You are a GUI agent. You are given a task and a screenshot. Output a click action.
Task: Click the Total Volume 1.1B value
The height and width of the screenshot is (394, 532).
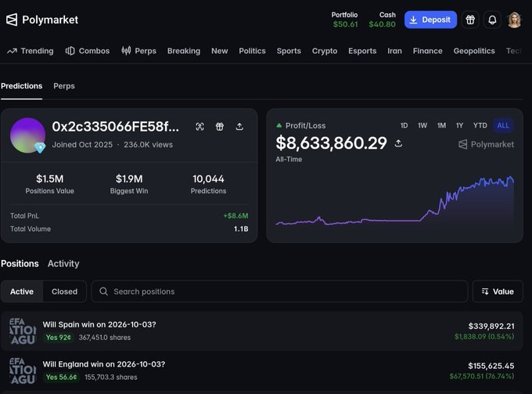241,230
